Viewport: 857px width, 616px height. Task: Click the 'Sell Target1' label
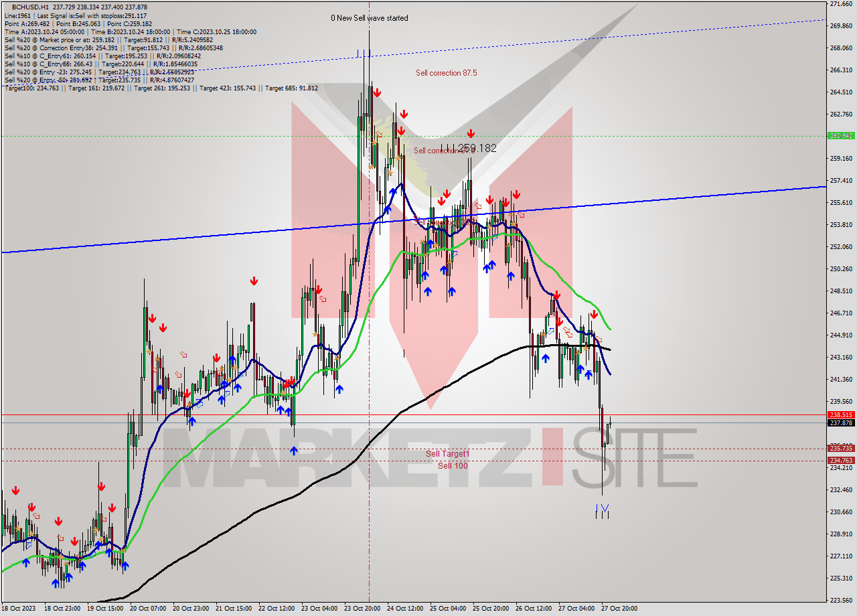pyautogui.click(x=448, y=453)
